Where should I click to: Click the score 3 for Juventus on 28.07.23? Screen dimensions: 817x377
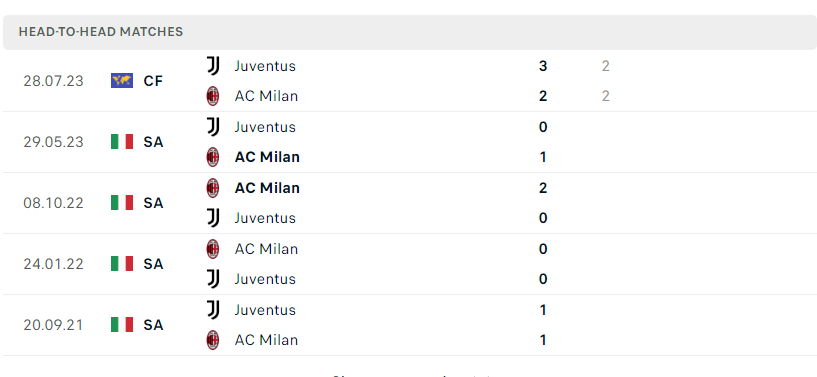pyautogui.click(x=543, y=66)
